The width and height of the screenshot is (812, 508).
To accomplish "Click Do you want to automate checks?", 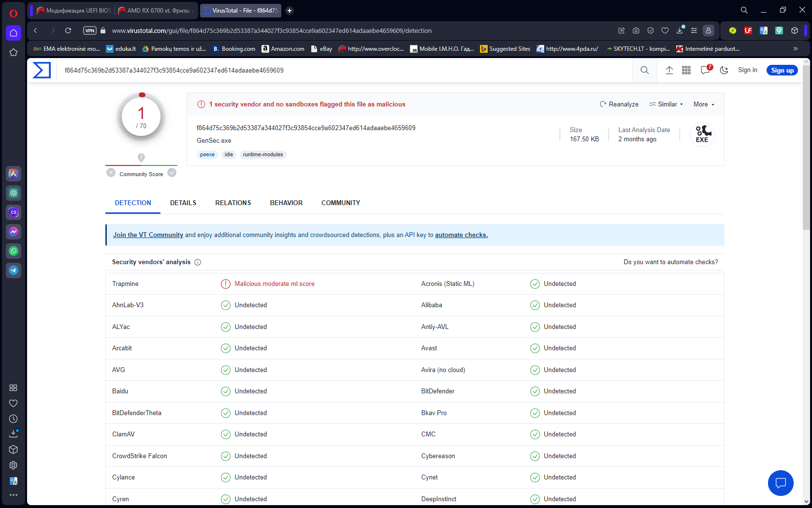I will [x=671, y=262].
